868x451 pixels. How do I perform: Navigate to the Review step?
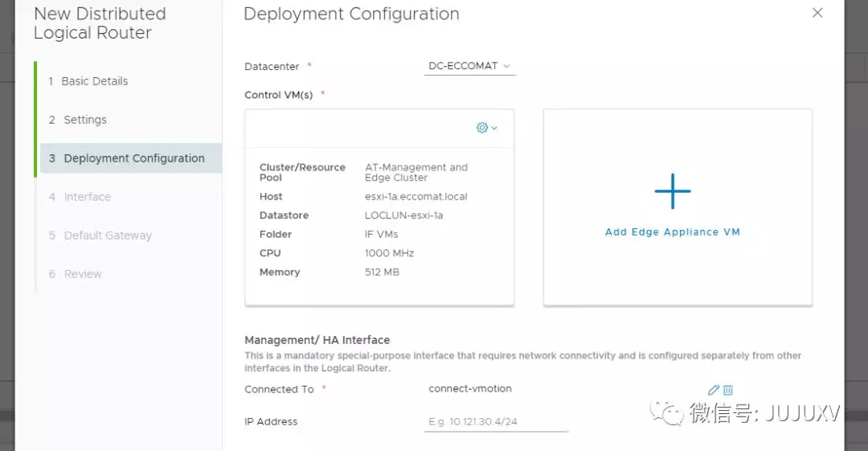pos(83,274)
